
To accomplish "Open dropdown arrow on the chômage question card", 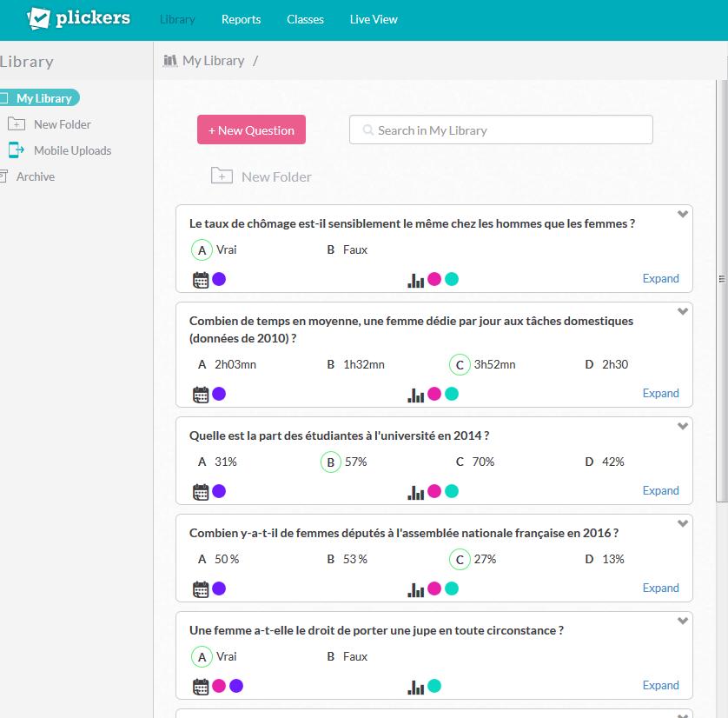I will [x=683, y=214].
